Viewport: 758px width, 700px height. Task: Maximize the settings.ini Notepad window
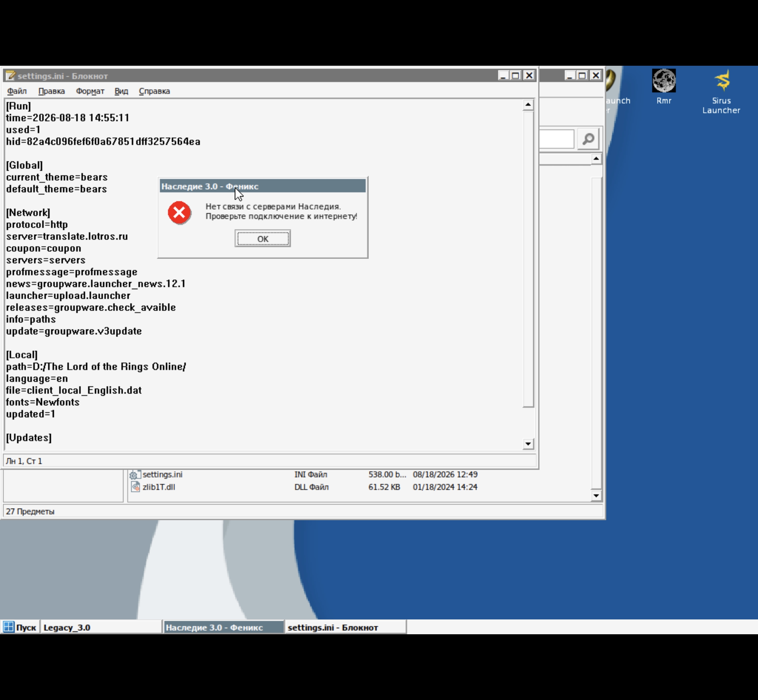click(x=516, y=75)
